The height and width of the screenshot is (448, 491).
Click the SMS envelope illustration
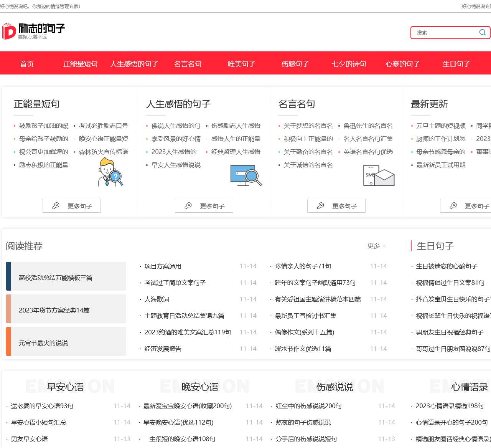[x=378, y=175]
